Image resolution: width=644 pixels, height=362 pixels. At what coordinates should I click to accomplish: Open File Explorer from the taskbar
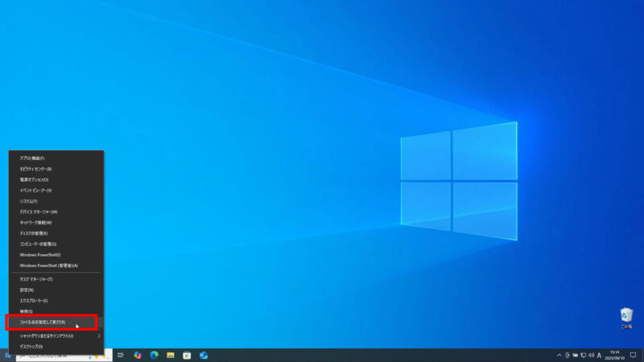171,355
